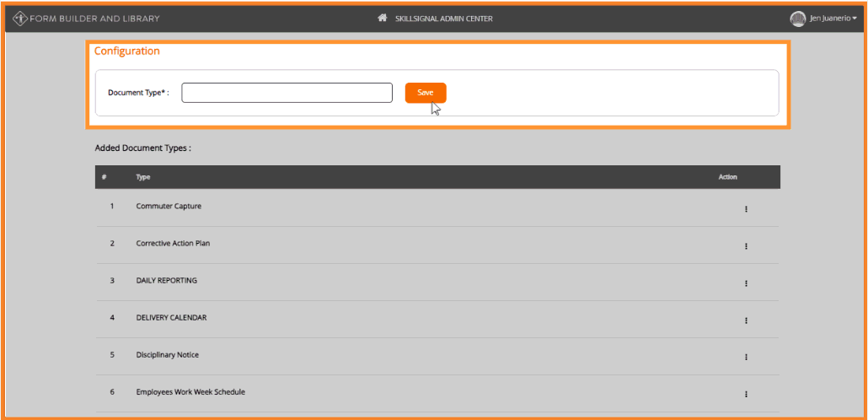The height and width of the screenshot is (420, 868).
Task: Click the Form Builder logo icon
Action: [x=21, y=19]
